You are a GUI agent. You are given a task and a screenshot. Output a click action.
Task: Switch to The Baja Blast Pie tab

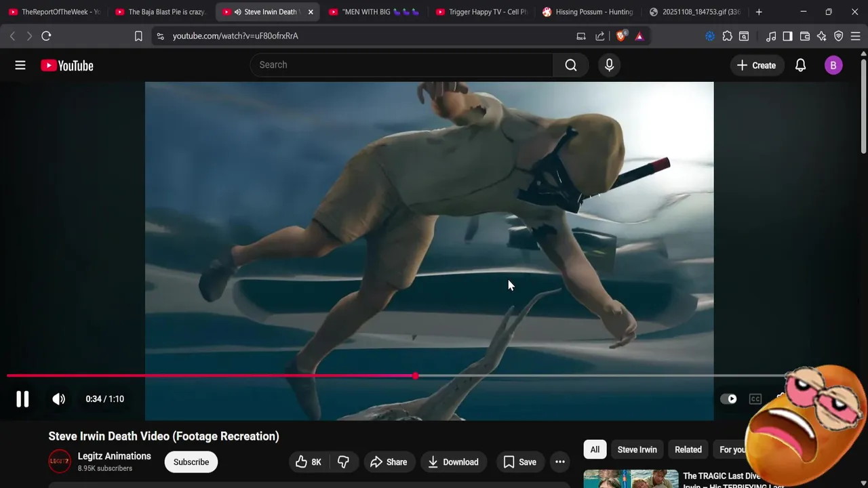pos(161,12)
